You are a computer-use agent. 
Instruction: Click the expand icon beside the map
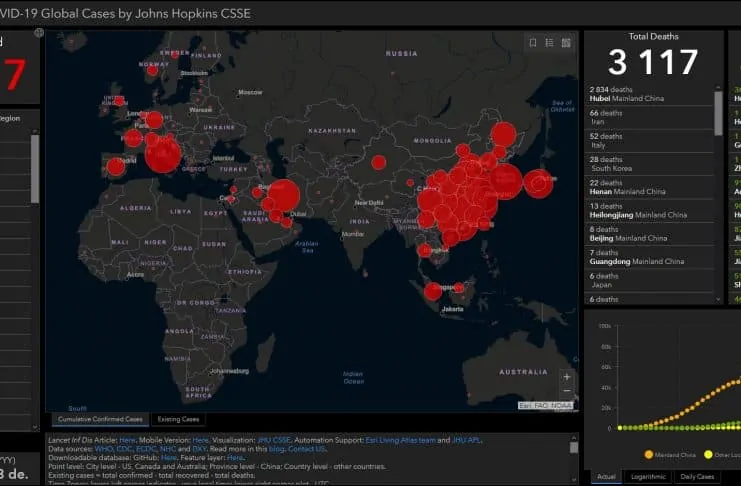click(x=39, y=33)
